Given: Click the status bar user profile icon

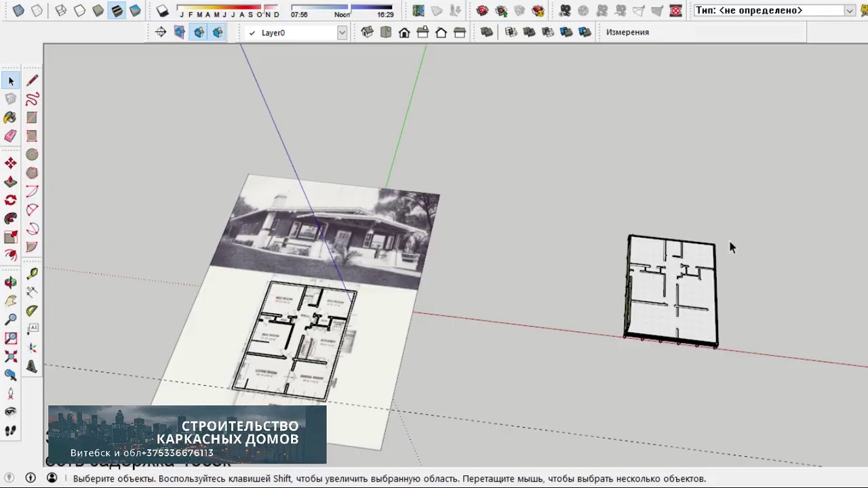Looking at the screenshot, I should coord(52,478).
